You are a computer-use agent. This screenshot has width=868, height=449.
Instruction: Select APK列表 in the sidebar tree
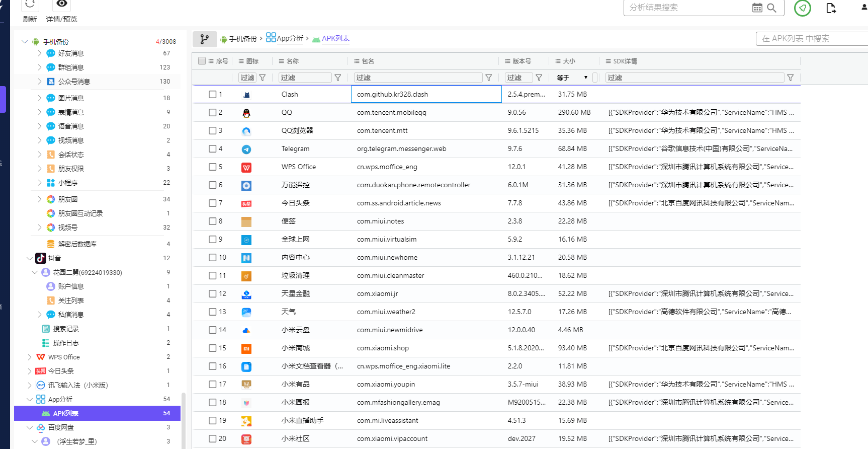pos(97,413)
